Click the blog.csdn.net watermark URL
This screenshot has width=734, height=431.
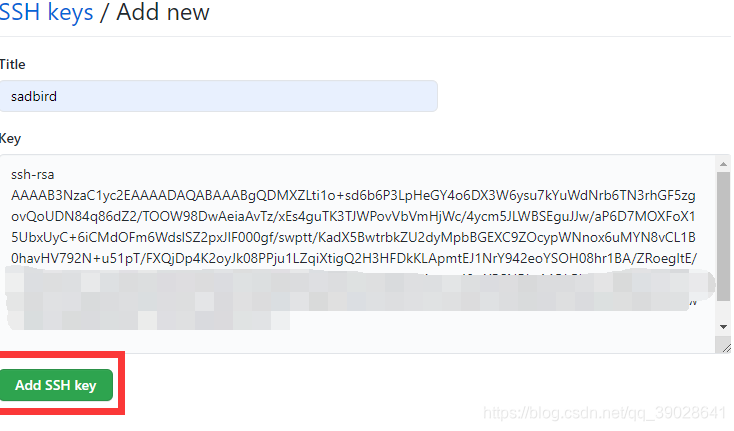(604, 413)
